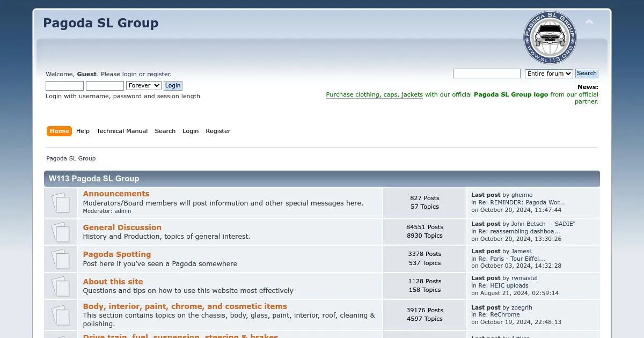The width and height of the screenshot is (644, 338).
Task: Click the W113 Pagoda SL Group category header
Action: click(94, 179)
